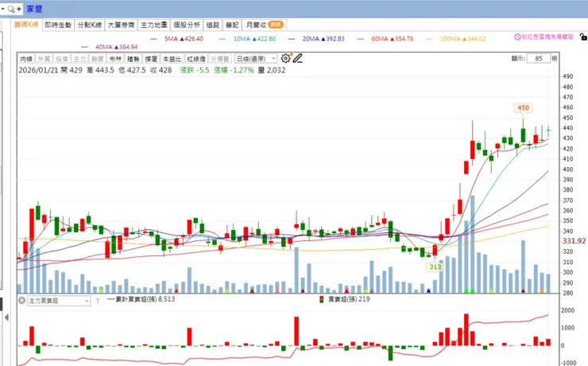
Task: Toggle the 紅綠燈 button
Action: tap(196, 59)
